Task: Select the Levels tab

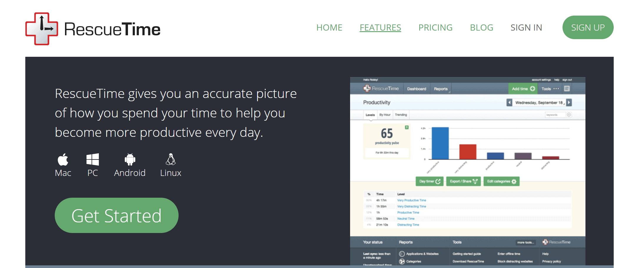Action: [x=370, y=115]
